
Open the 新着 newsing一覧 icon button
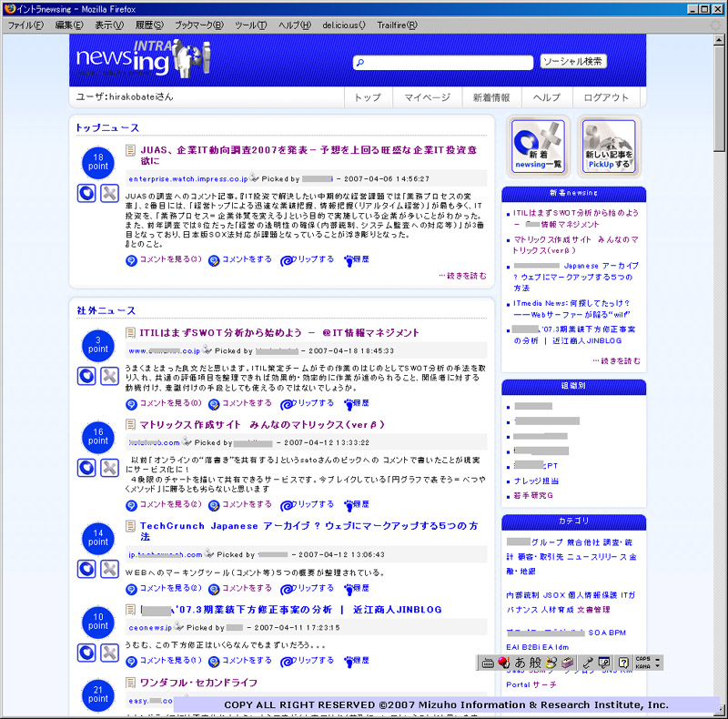[x=538, y=147]
